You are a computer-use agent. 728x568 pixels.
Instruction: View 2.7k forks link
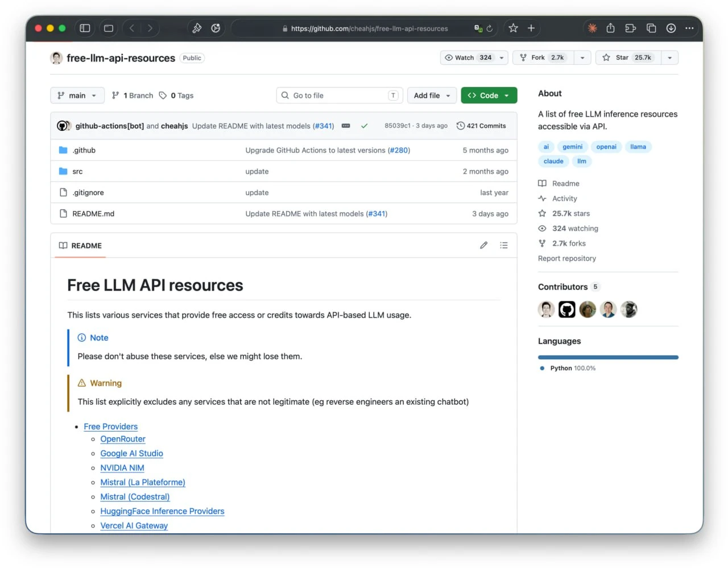click(x=562, y=243)
